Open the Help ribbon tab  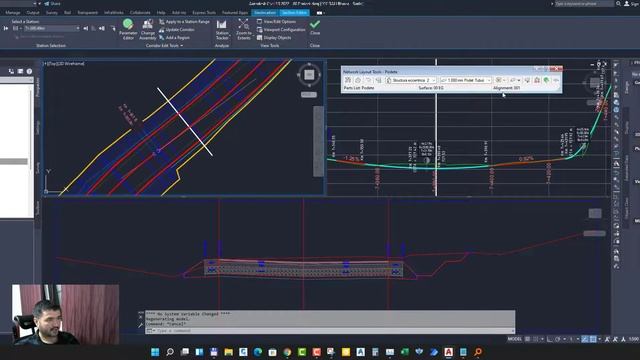pos(161,13)
